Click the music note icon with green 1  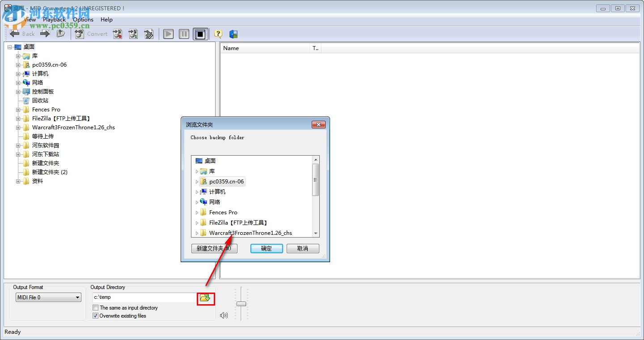click(133, 34)
